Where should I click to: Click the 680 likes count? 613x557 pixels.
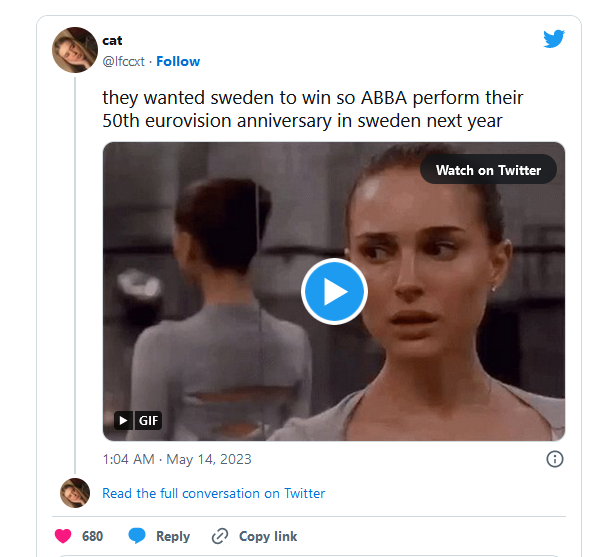[x=92, y=536]
